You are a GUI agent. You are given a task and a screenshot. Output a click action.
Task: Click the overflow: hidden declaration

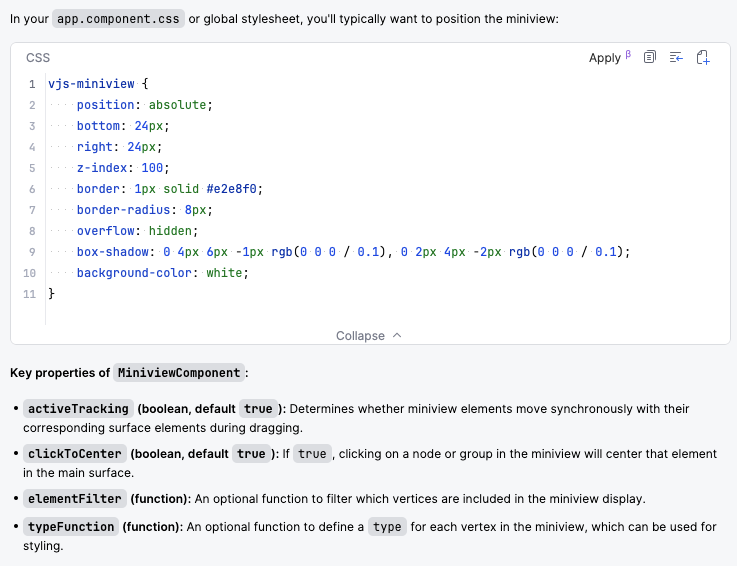pos(138,231)
